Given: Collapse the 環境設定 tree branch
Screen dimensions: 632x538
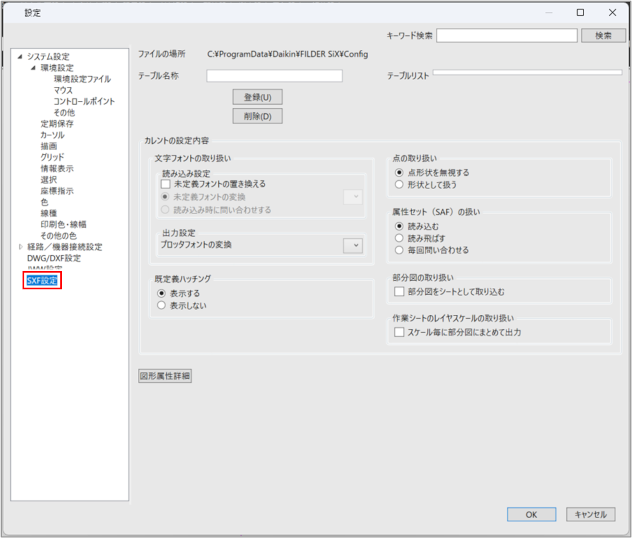Looking at the screenshot, I should tap(32, 68).
